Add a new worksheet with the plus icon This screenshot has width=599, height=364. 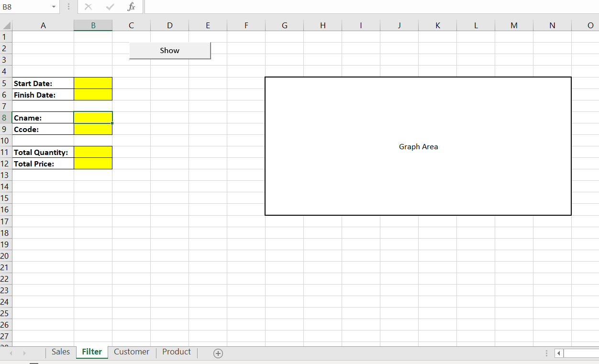(218, 353)
